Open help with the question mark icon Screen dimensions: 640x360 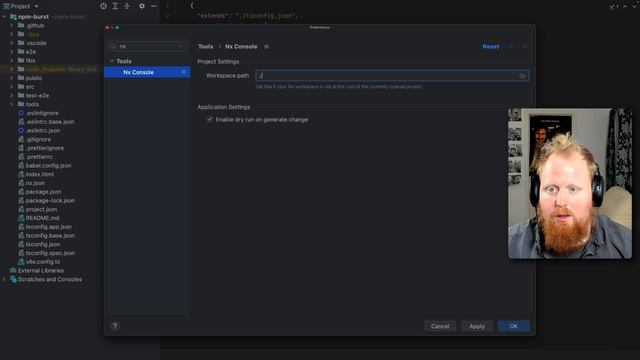(x=115, y=326)
